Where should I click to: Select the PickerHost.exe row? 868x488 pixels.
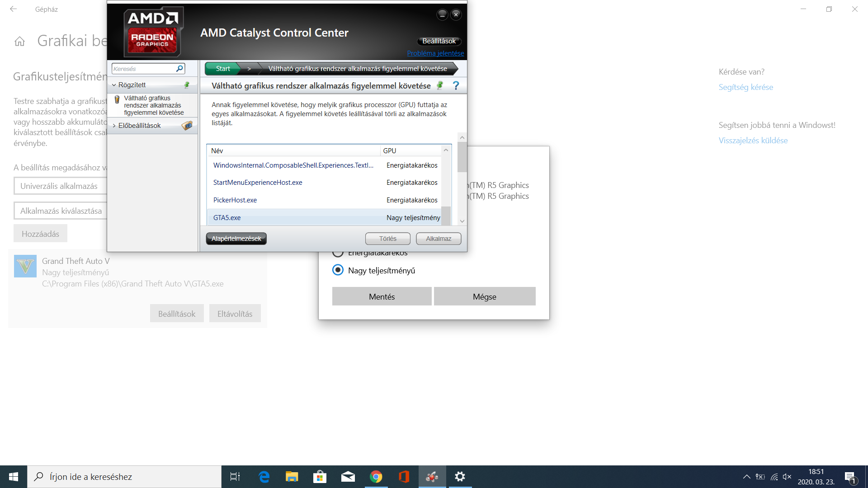click(324, 200)
